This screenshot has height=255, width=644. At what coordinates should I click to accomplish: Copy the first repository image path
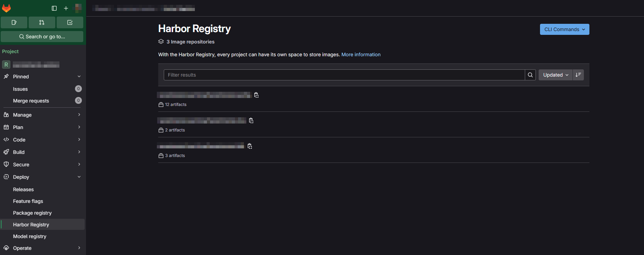[256, 95]
